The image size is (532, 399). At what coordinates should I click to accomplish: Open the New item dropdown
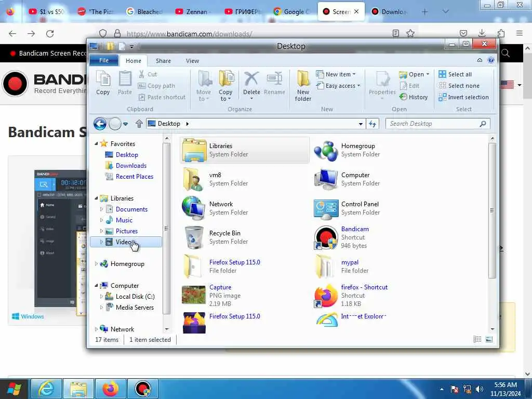pos(336,74)
